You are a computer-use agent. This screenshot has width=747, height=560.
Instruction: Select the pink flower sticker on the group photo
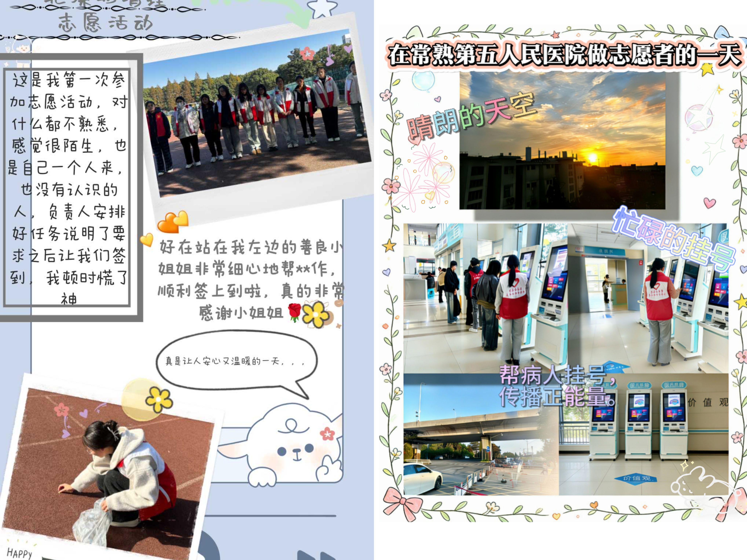point(307,53)
